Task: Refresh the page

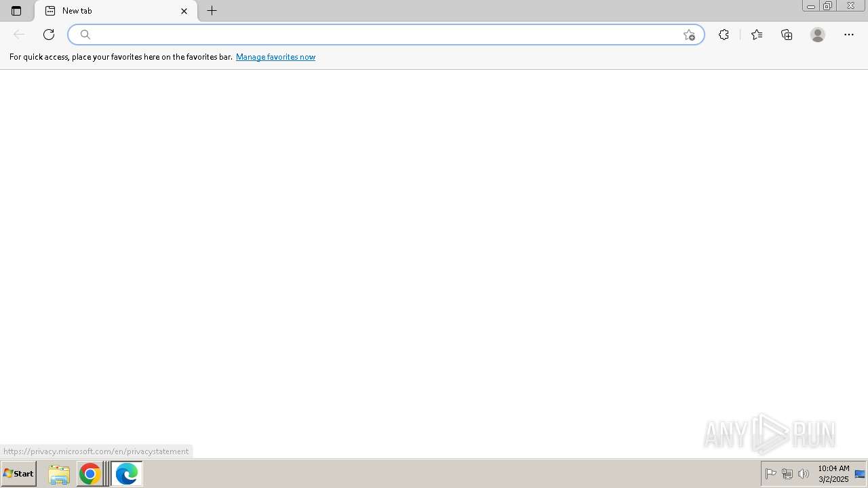Action: 49,35
